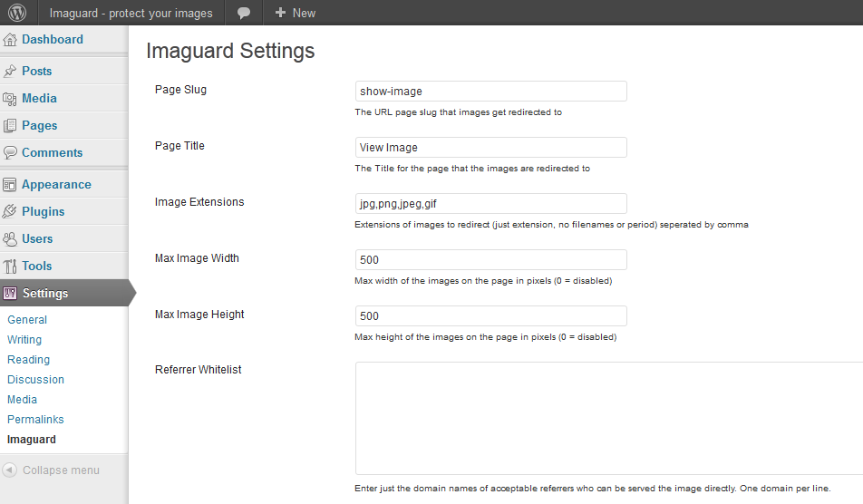
Task: Click the plus icon beside New
Action: coord(280,12)
